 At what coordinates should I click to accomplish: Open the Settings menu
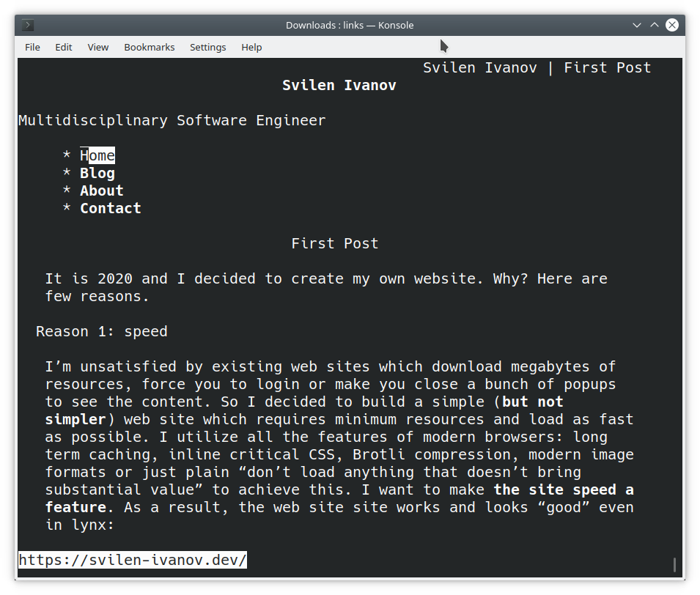[x=207, y=48]
